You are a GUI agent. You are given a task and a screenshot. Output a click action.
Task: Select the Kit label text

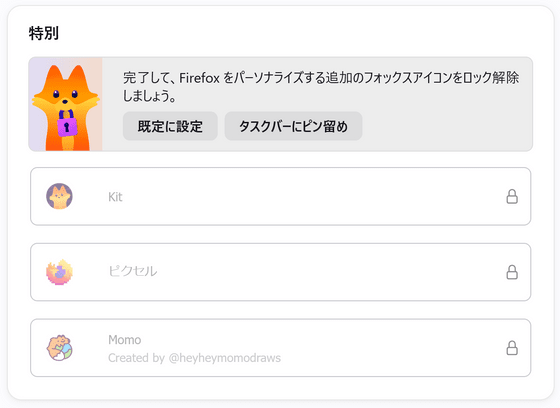pos(115,197)
